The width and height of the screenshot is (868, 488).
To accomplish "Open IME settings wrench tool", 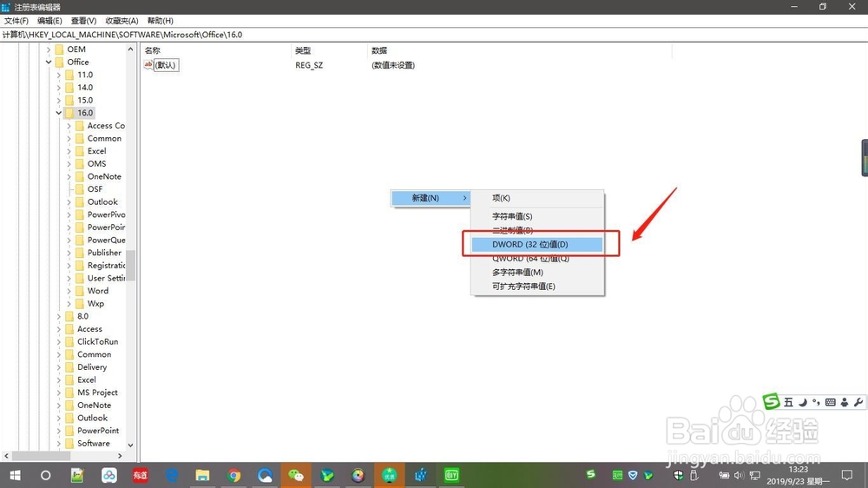I will 858,402.
